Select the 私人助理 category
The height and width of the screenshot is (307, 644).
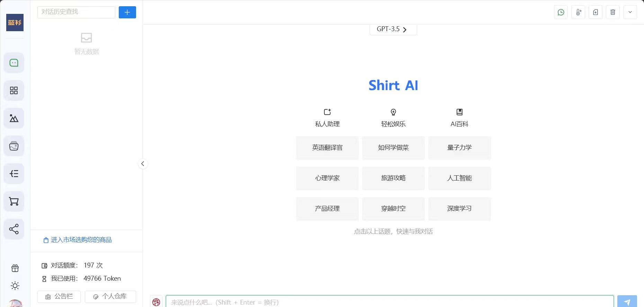point(327,118)
